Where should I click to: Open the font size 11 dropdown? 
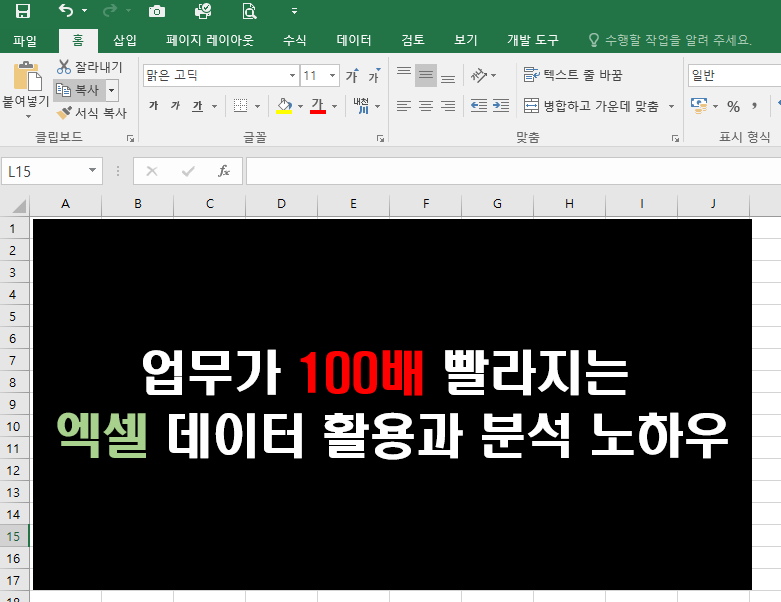tap(332, 76)
